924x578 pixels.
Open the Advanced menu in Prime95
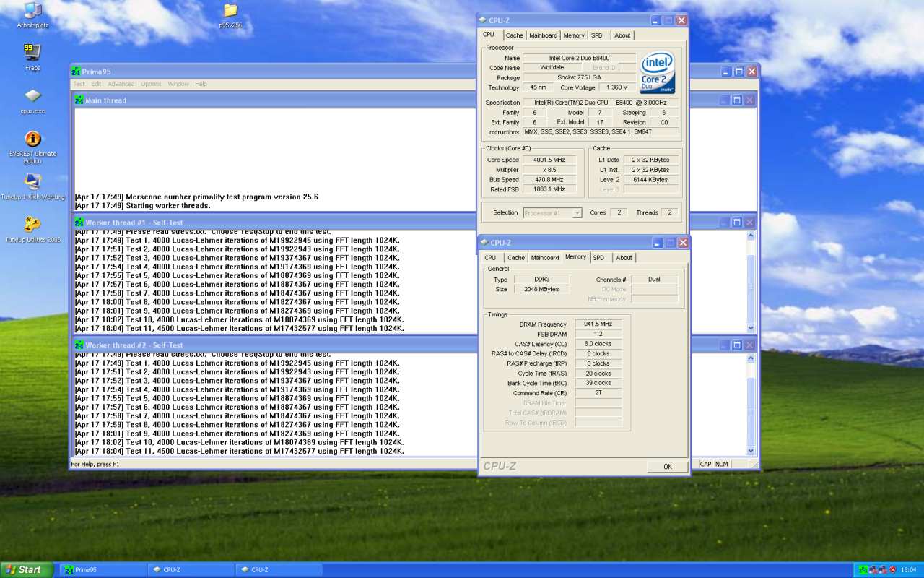(121, 84)
